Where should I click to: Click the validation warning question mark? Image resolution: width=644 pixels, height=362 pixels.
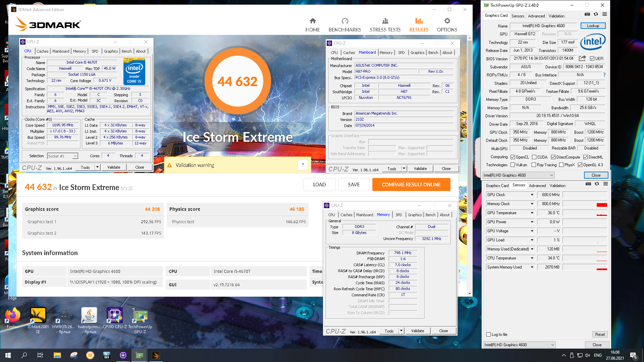tap(303, 165)
